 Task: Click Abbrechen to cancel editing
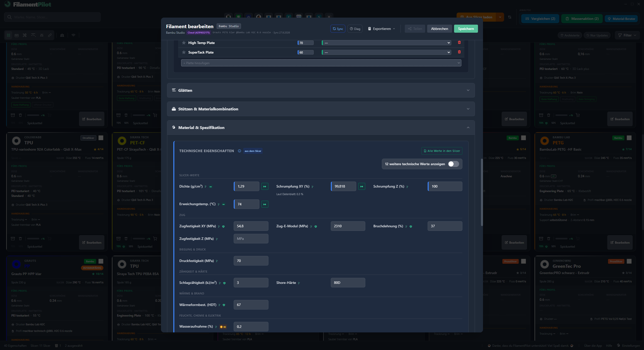pyautogui.click(x=439, y=29)
